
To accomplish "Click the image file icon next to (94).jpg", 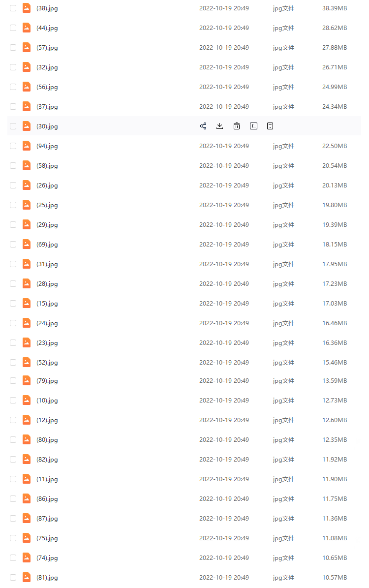I will 27,146.
